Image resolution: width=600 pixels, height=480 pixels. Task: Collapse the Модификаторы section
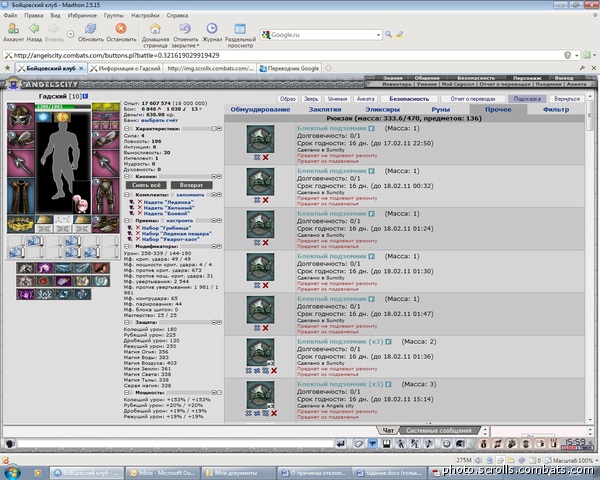click(x=127, y=246)
